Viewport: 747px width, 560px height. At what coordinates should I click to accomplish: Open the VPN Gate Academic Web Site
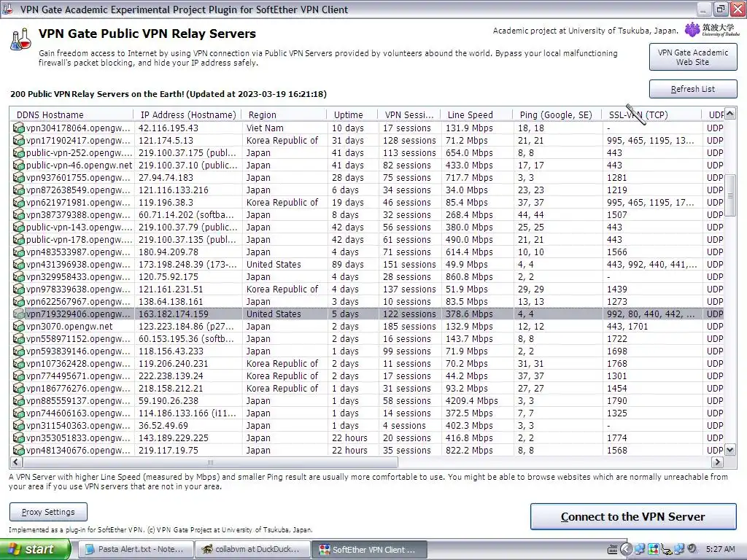(693, 57)
